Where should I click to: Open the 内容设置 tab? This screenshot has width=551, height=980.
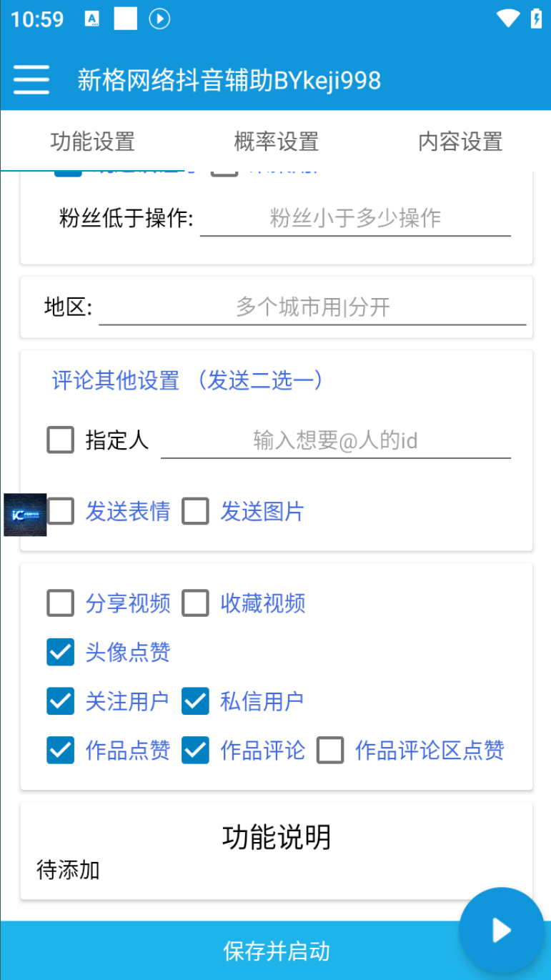pyautogui.click(x=460, y=142)
